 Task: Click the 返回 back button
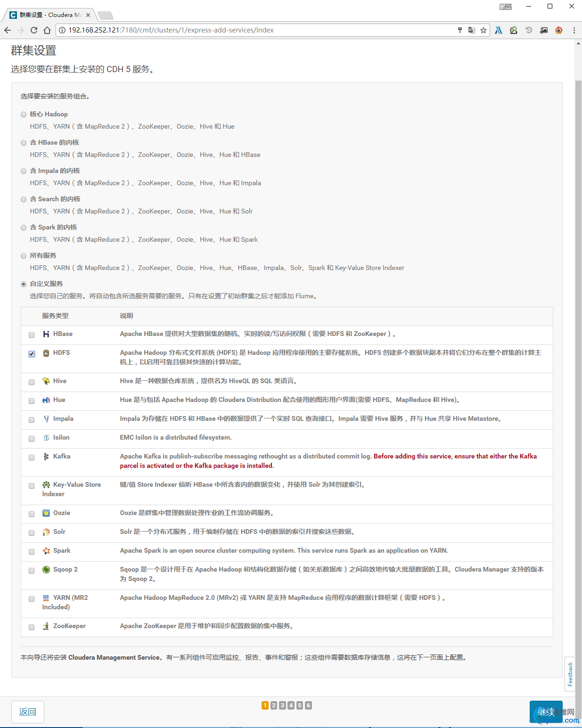pyautogui.click(x=28, y=712)
